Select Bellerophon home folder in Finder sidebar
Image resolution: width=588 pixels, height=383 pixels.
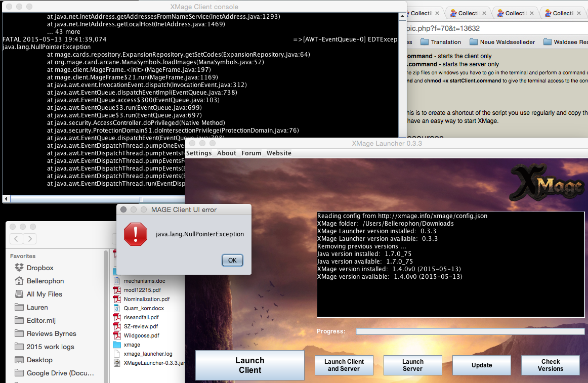(39, 281)
